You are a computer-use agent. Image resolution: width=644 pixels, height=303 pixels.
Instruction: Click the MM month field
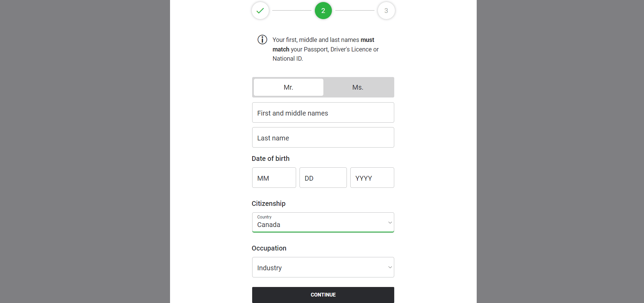(274, 178)
